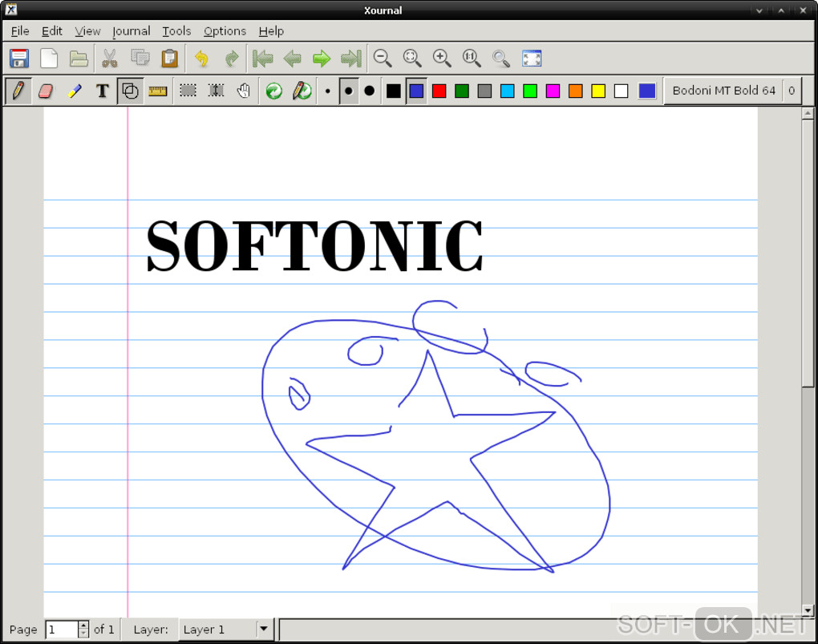Open the View menu
The width and height of the screenshot is (818, 644).
(87, 31)
